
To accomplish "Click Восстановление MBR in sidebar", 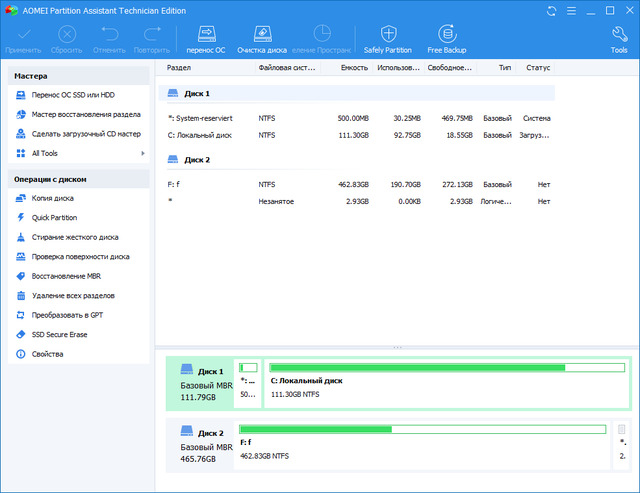I will point(66,276).
